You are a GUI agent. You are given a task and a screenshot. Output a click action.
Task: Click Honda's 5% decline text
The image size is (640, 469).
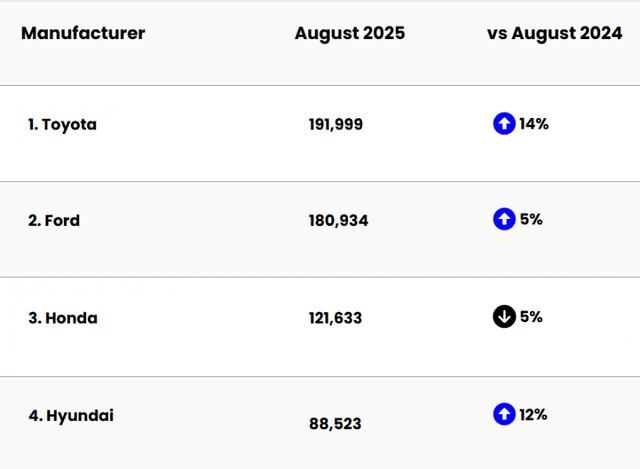coord(531,317)
